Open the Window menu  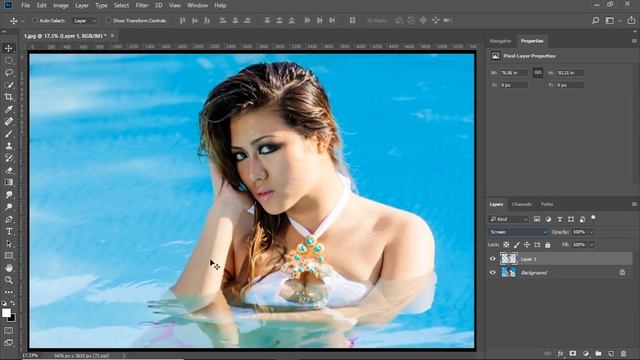(x=197, y=5)
